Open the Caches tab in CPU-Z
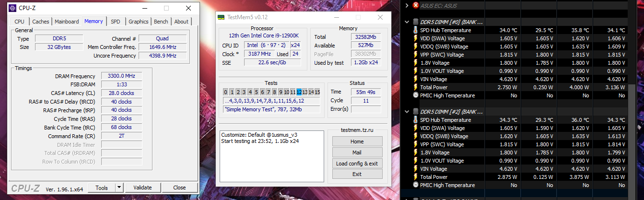The width and height of the screenshot is (644, 200). point(41,22)
